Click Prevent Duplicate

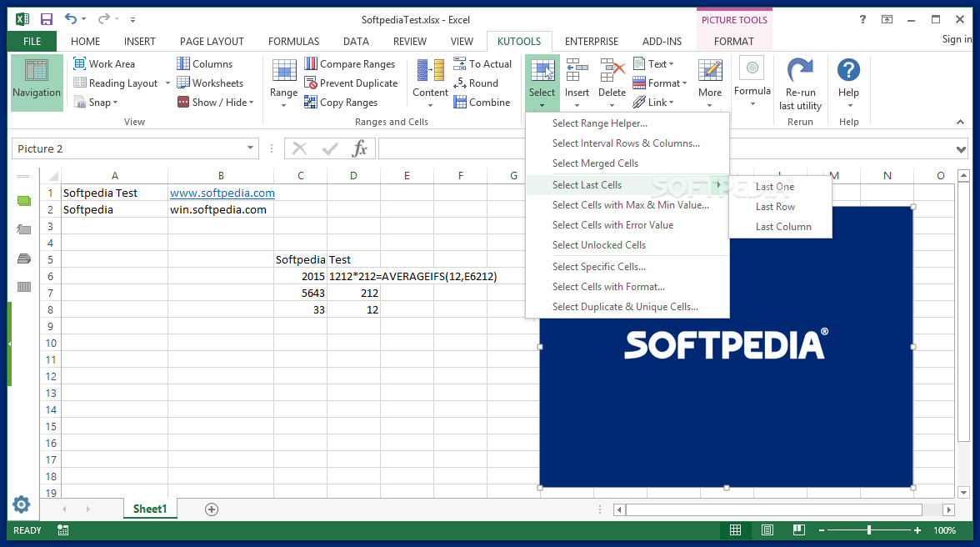click(x=352, y=83)
